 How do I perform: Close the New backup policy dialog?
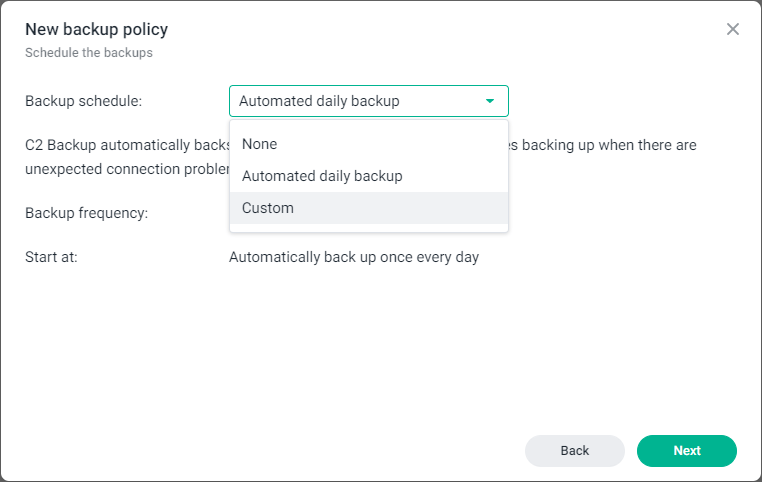point(733,29)
